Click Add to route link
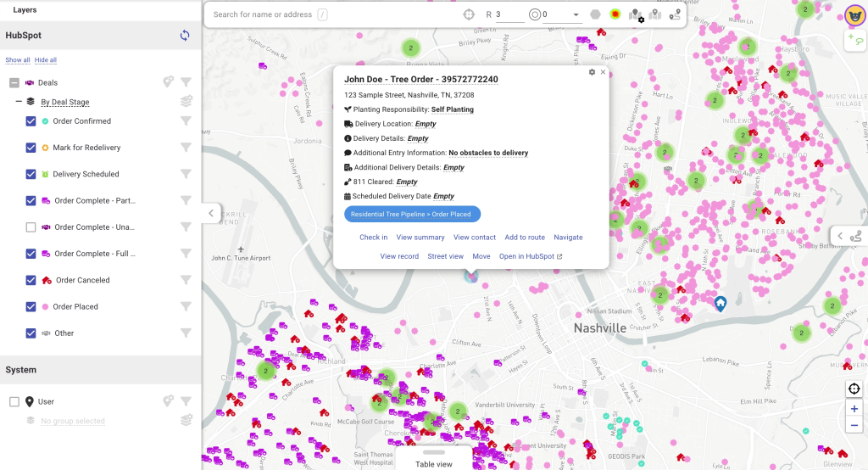This screenshot has height=470, width=868. (x=525, y=238)
